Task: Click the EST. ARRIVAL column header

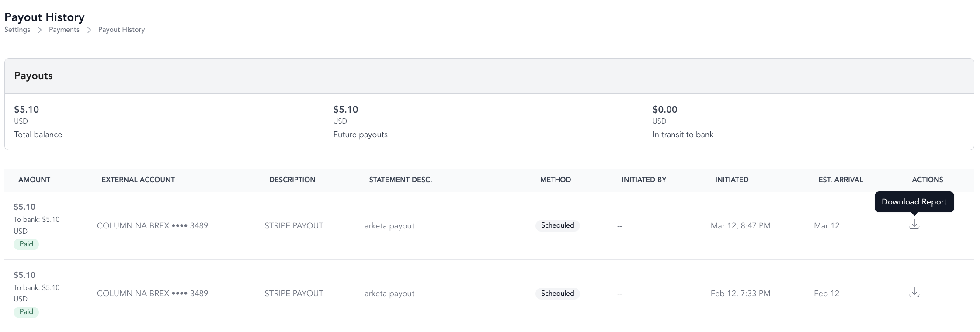Action: pos(841,180)
